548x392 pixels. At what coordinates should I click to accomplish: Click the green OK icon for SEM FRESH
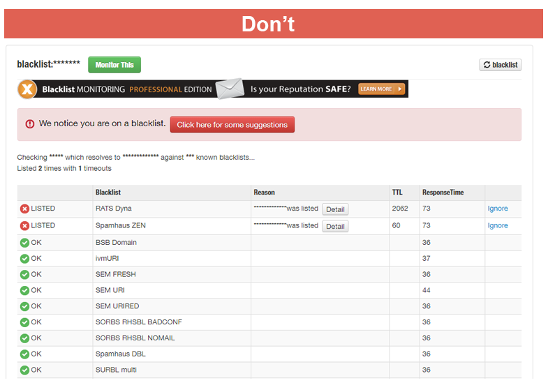click(x=24, y=275)
